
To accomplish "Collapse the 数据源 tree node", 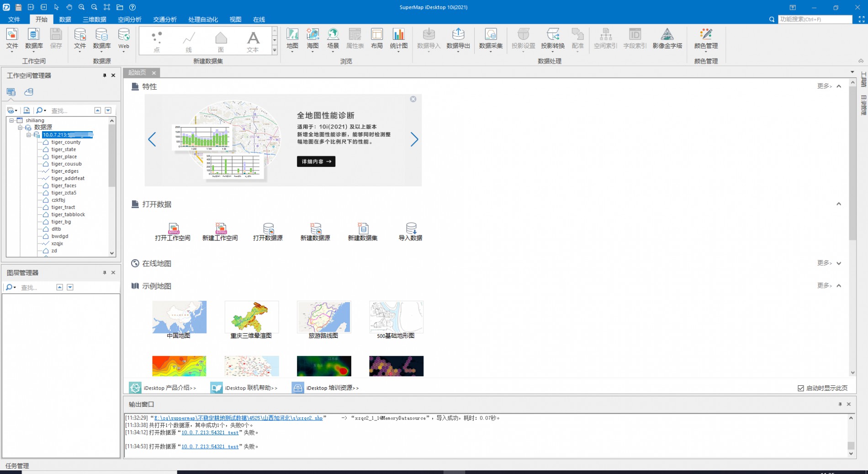I will tap(20, 128).
